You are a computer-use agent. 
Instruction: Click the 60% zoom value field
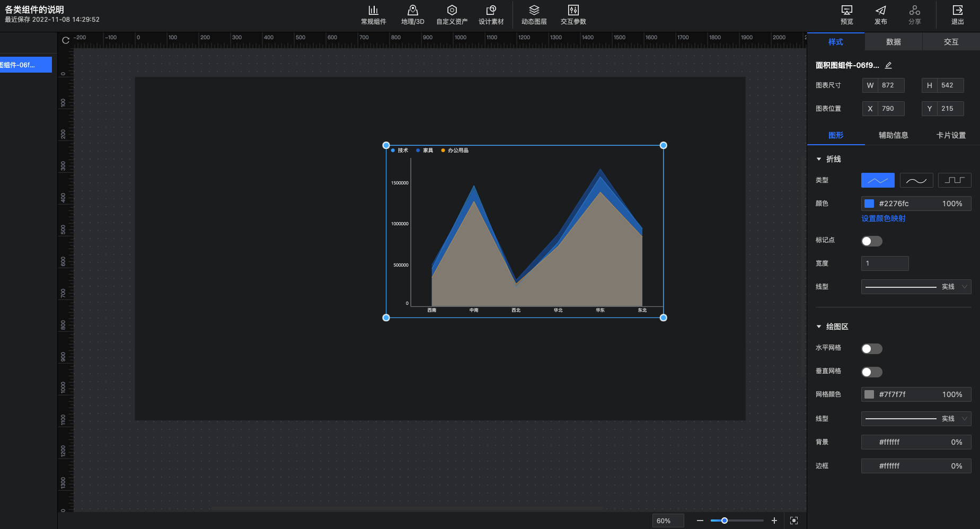tap(668, 521)
